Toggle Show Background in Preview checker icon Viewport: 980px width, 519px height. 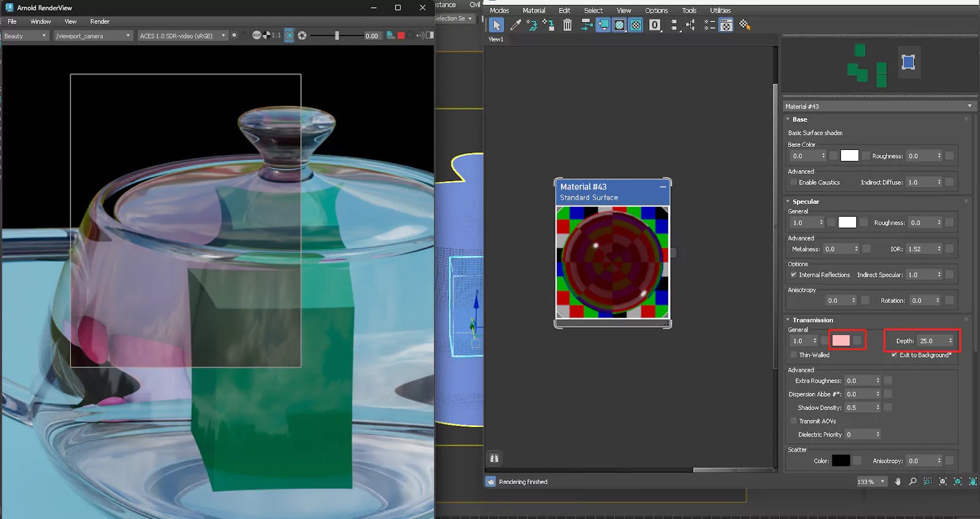coord(636,25)
